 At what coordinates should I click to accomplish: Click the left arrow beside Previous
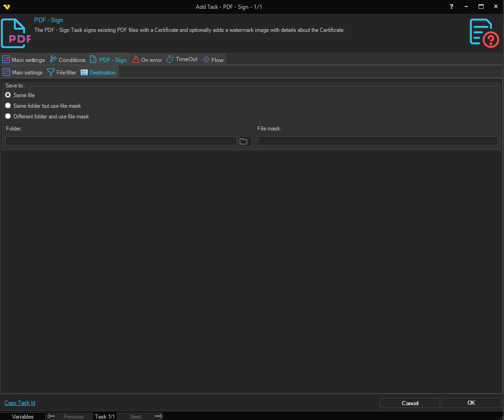51,416
